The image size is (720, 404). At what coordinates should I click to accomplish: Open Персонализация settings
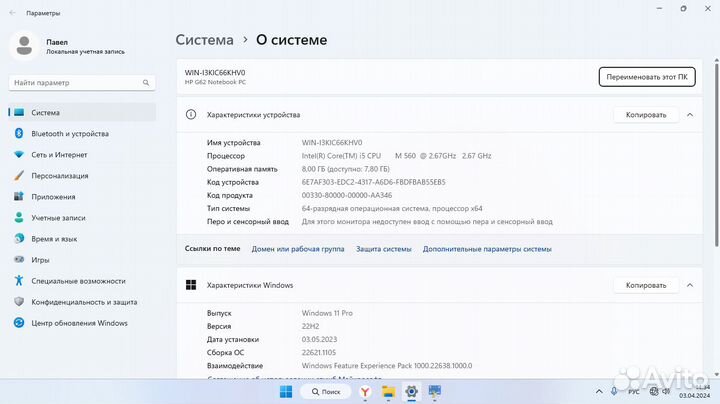[82, 176]
